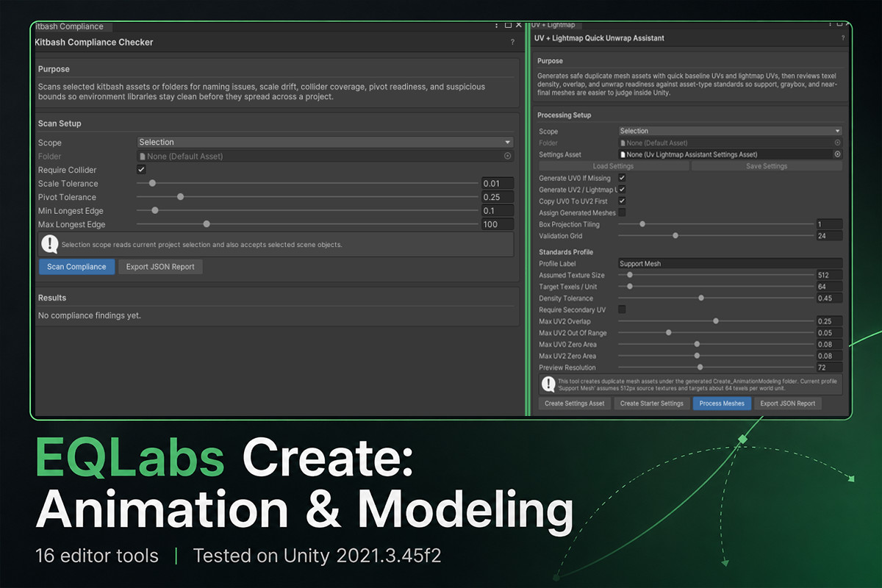Click the Create Starter Settings button
The image size is (882, 588).
[651, 404]
